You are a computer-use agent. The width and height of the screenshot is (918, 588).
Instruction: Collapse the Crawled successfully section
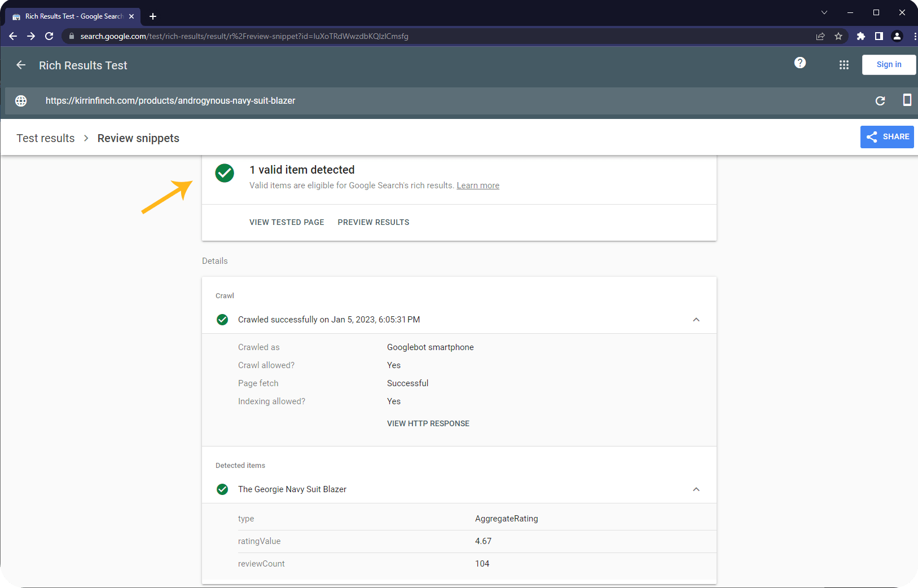coord(696,320)
